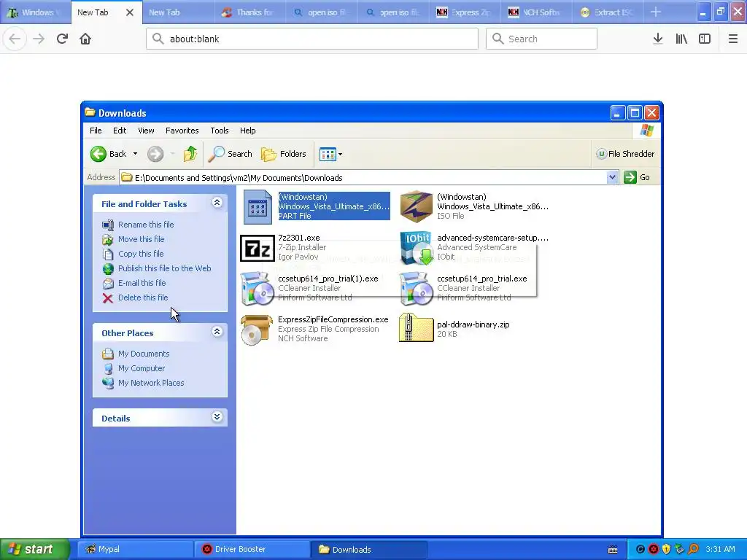Toggle the browser sidebar icon
Screen dimensions: 747x560
pyautogui.click(x=705, y=39)
